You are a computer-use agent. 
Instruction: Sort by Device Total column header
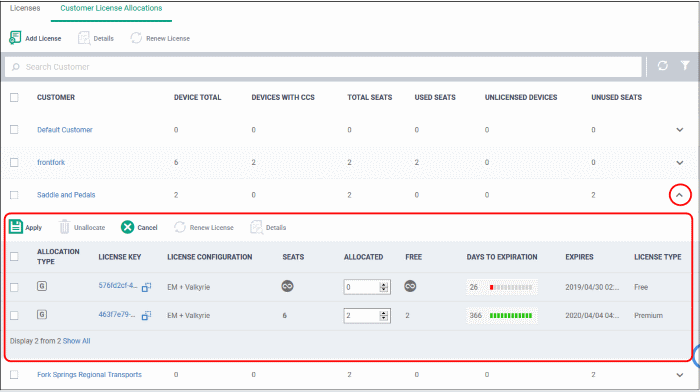click(x=197, y=97)
